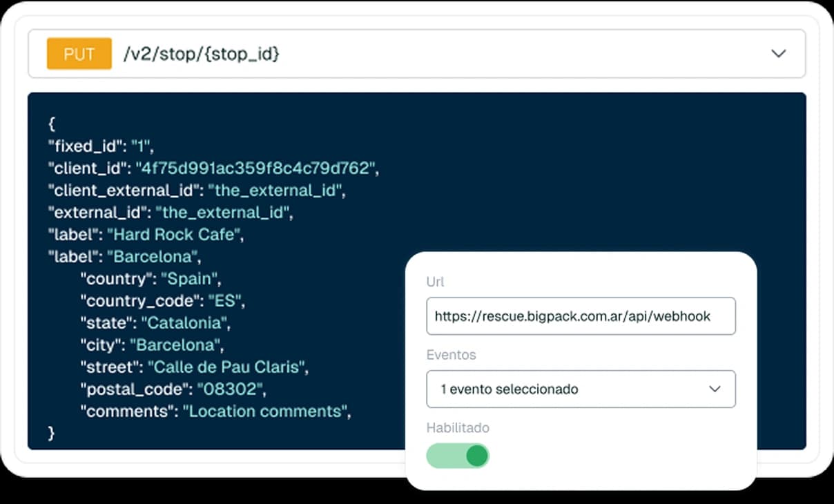Toggle the green enabled switch off
This screenshot has width=834, height=504.
[x=458, y=456]
